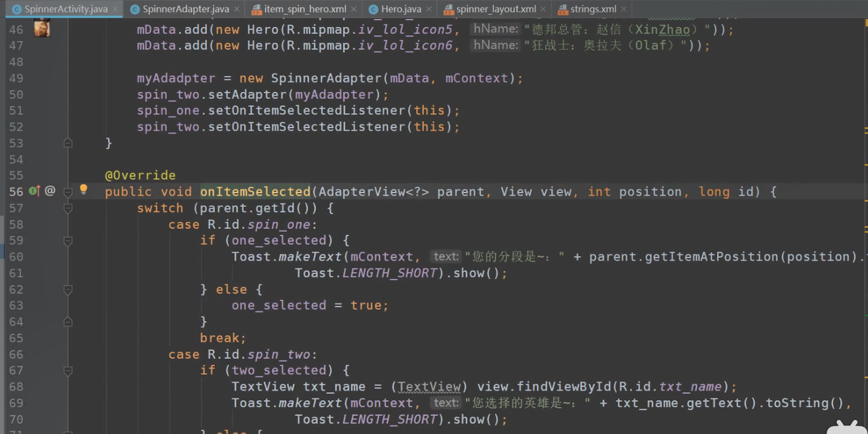Click line number 54 in the gutter
This screenshot has height=434, width=868.
click(16, 159)
